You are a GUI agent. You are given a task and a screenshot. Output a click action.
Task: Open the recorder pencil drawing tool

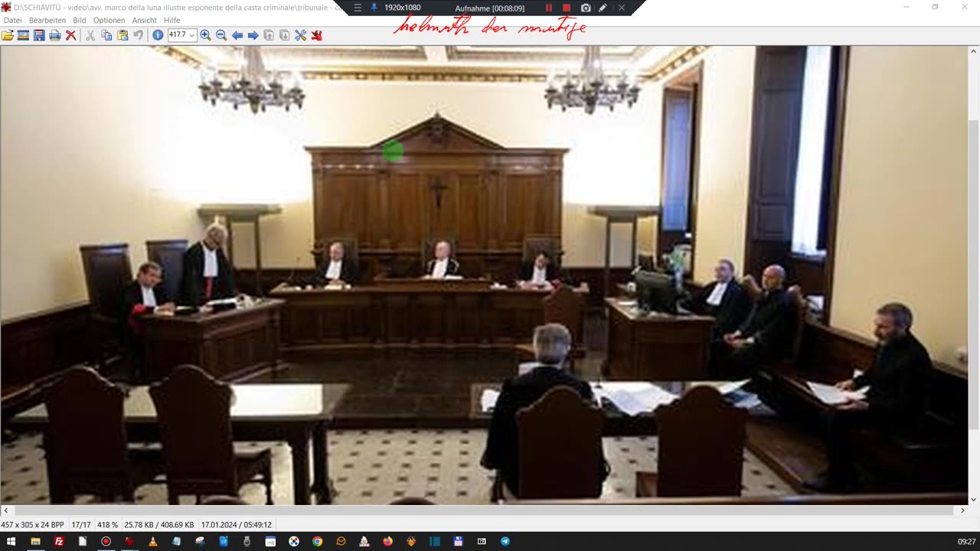coord(603,8)
